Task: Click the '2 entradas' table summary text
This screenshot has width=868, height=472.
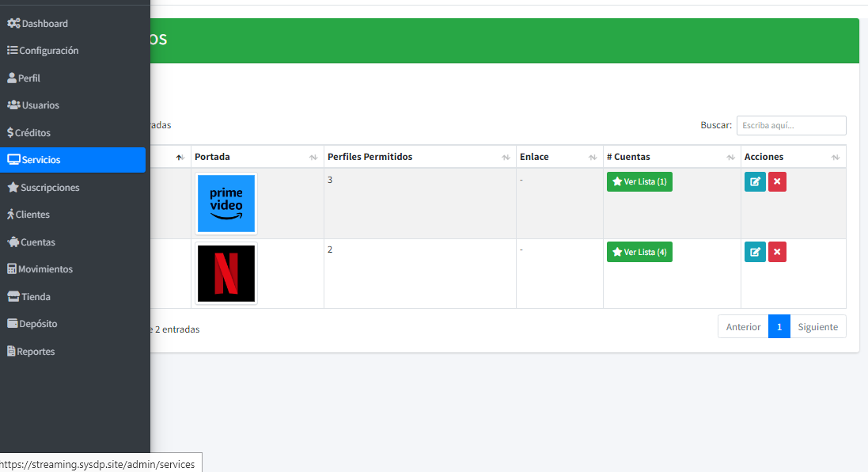Action: coord(177,329)
